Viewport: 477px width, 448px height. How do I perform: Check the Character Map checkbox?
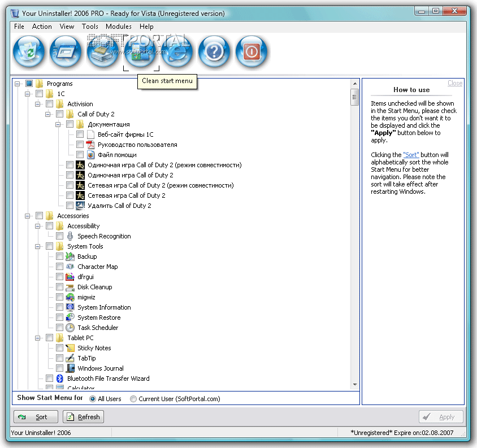60,267
